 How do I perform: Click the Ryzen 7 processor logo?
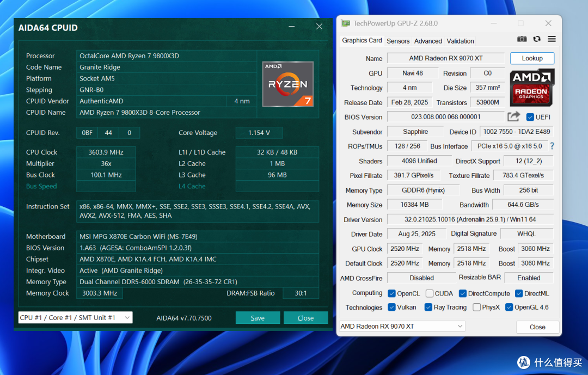(287, 84)
